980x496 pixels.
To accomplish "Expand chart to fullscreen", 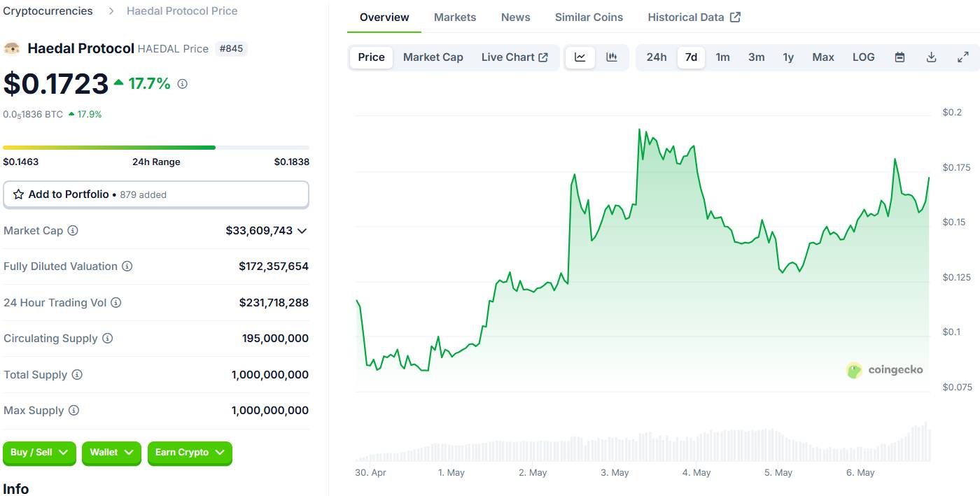I will click(x=963, y=57).
